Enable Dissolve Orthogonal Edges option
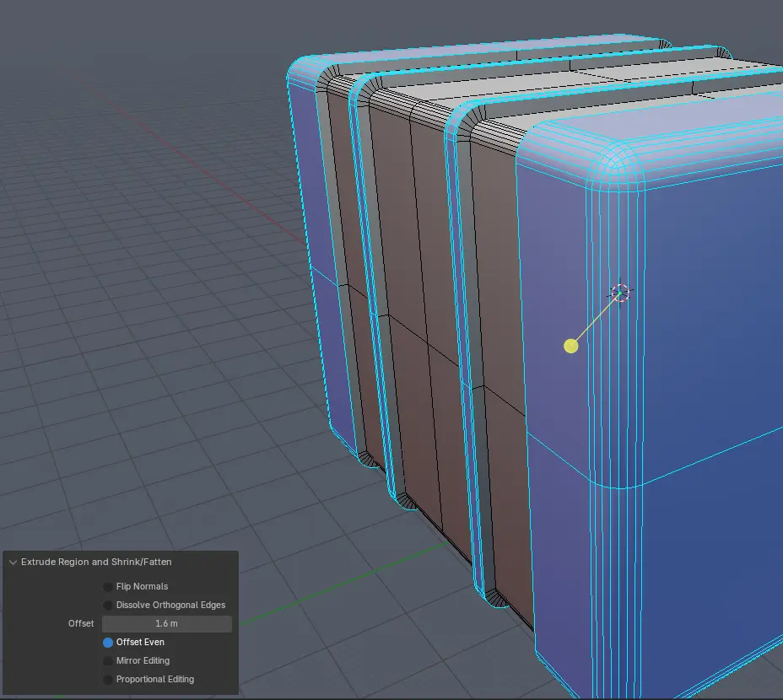The width and height of the screenshot is (783, 700). [x=108, y=605]
